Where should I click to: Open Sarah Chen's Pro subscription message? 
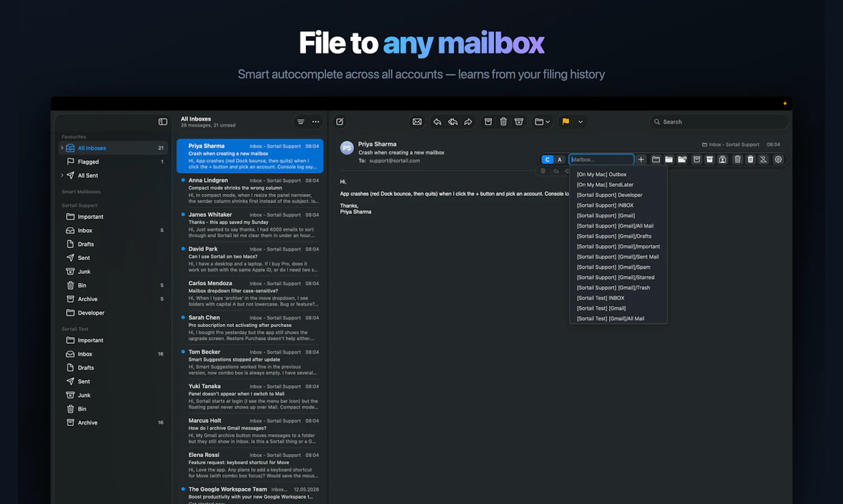250,328
